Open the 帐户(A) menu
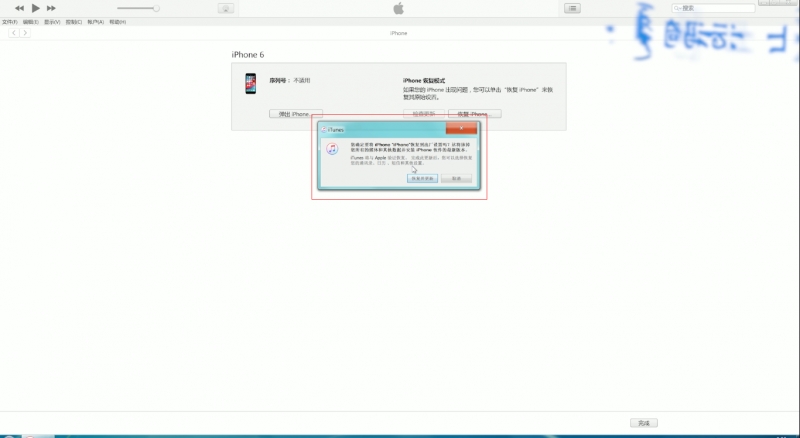Screen dimensions: 800x438 point(95,22)
